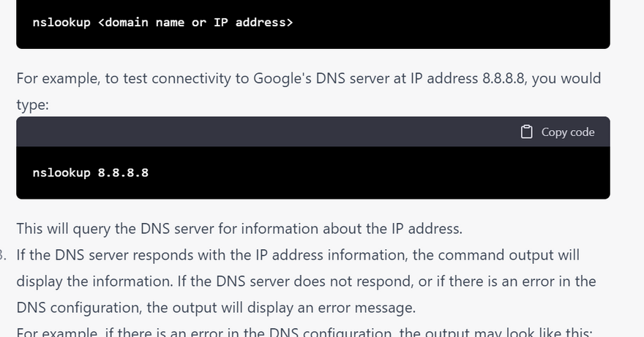This screenshot has height=337, width=644.
Task: Click the nslookup 8.8.8.8 command text
Action: 91,173
